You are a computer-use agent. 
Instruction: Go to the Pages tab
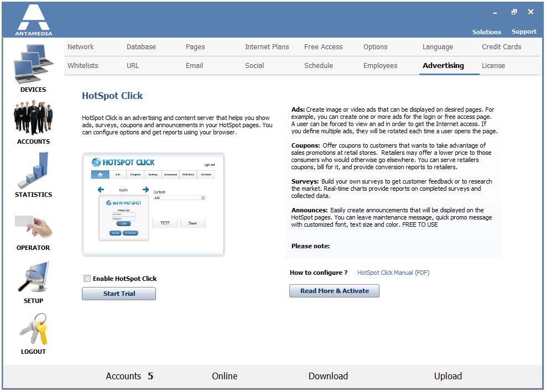(195, 46)
